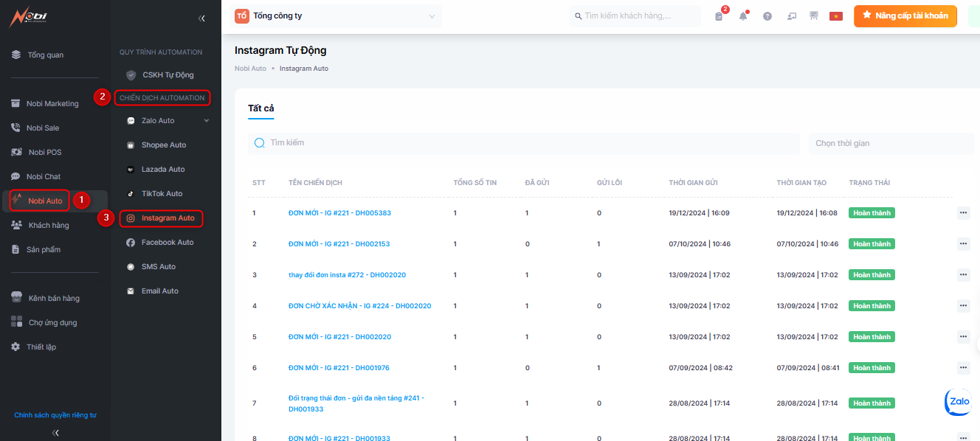Click the Nâng cấp tài khoản button
The width and height of the screenshot is (980, 441).
click(x=905, y=16)
